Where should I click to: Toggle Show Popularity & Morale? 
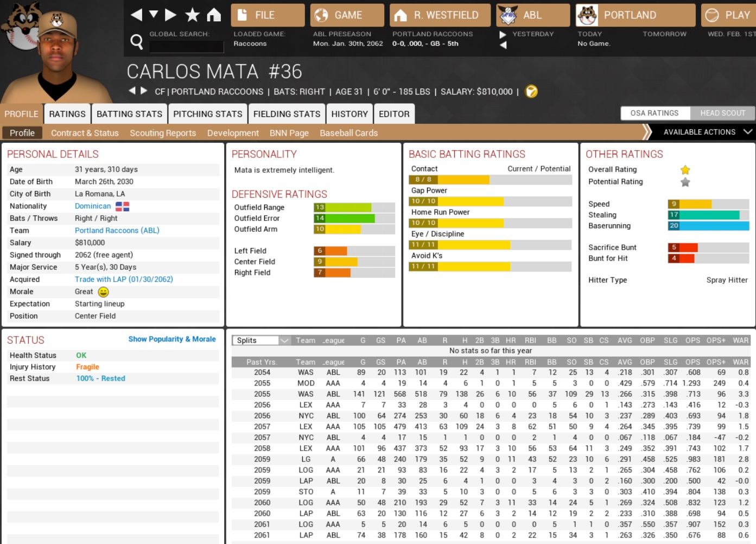click(172, 339)
